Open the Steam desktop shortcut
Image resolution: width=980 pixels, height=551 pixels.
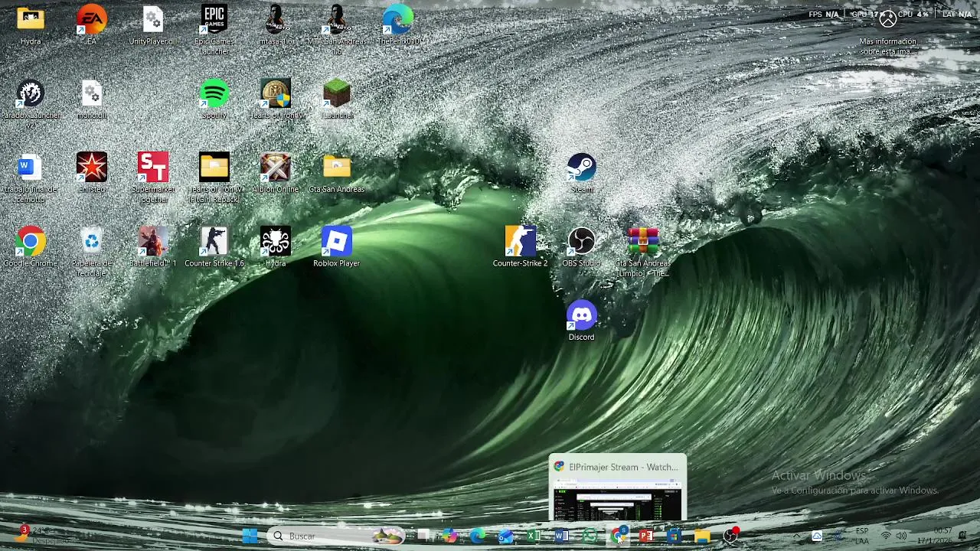click(582, 173)
